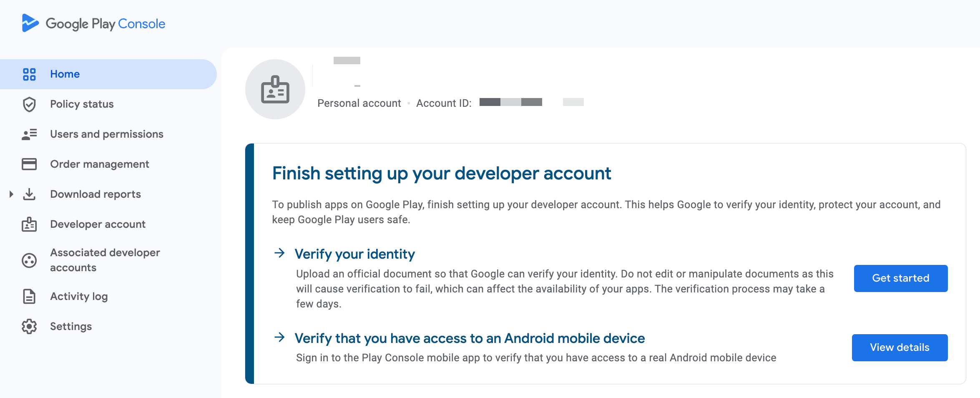
Task: Click the arrow beside Verify Android device access
Action: click(x=279, y=337)
